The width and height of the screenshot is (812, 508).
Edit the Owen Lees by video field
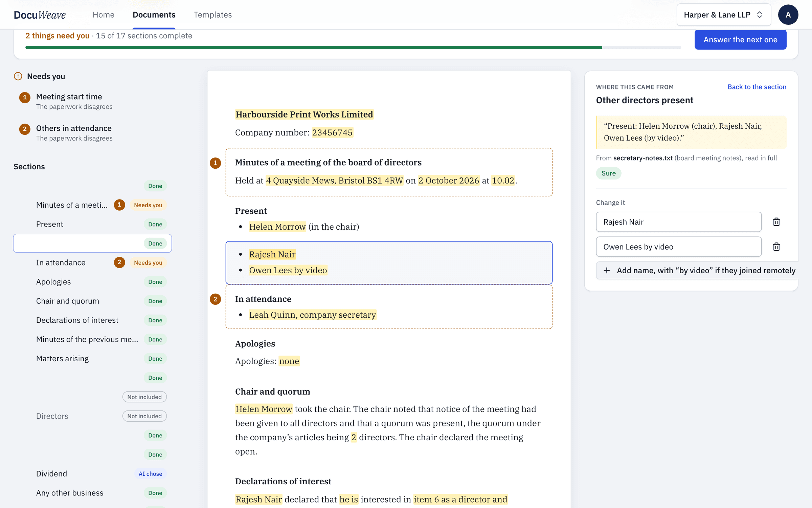679,247
